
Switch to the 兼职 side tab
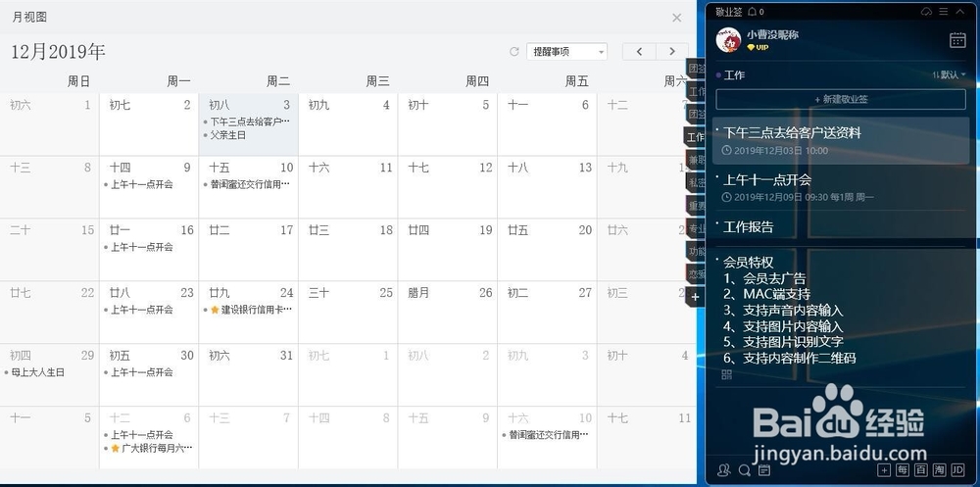pyautogui.click(x=696, y=160)
